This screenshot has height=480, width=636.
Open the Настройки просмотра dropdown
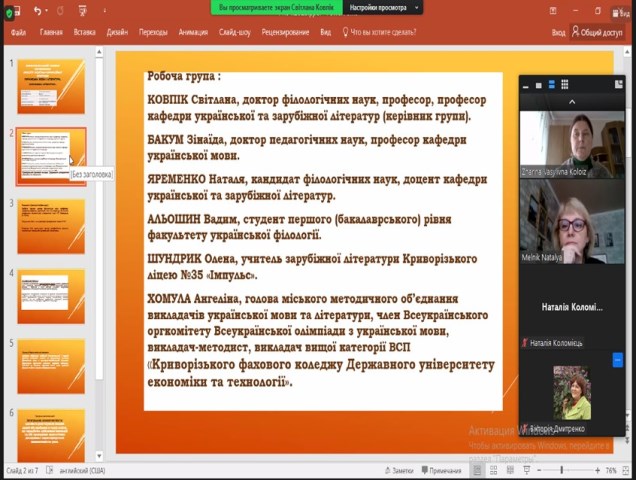tap(383, 7)
